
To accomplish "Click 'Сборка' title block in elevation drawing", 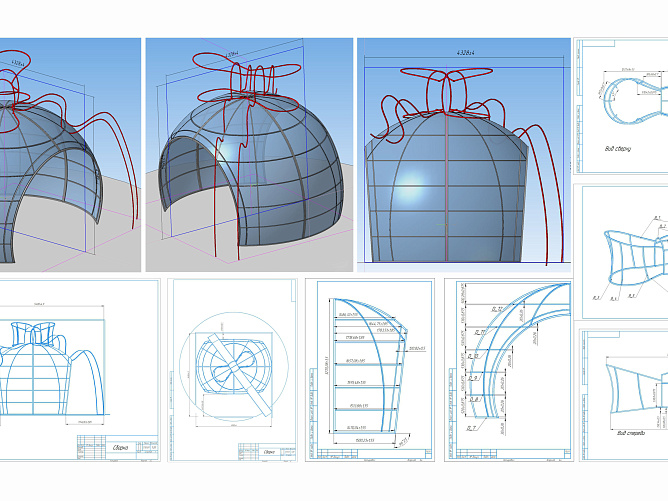I will pyautogui.click(x=121, y=449).
